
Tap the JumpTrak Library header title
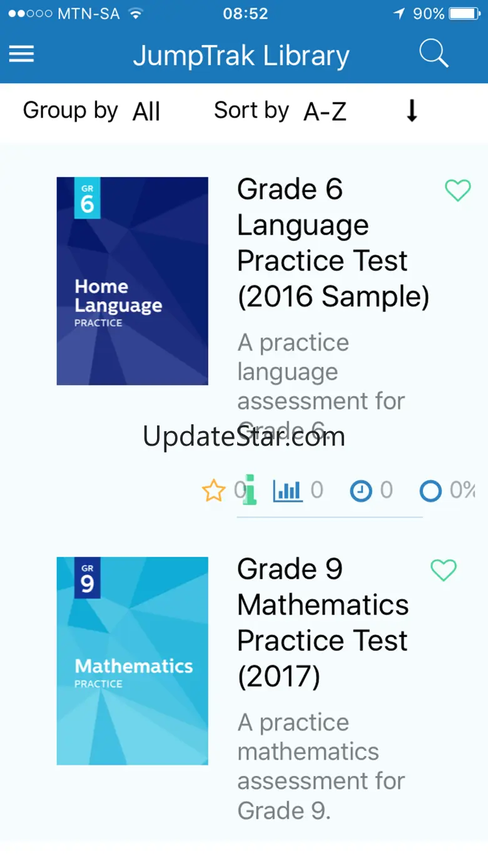241,56
